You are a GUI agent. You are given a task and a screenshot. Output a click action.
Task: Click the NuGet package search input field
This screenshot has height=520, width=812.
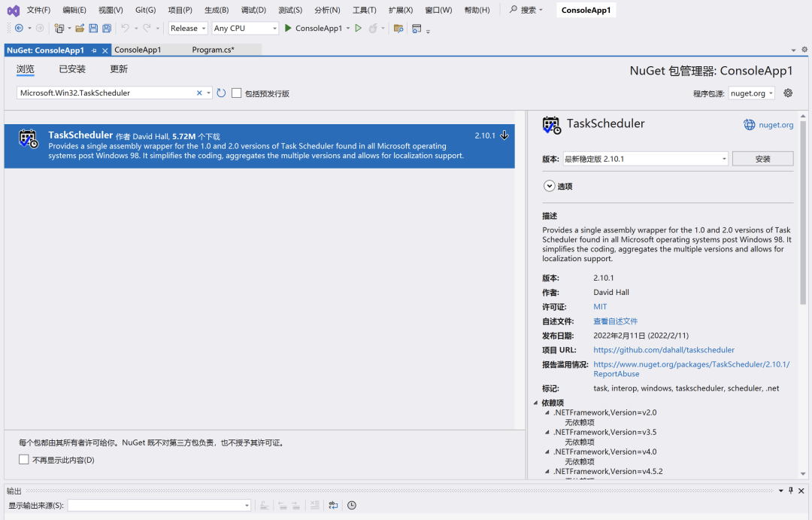tap(106, 93)
